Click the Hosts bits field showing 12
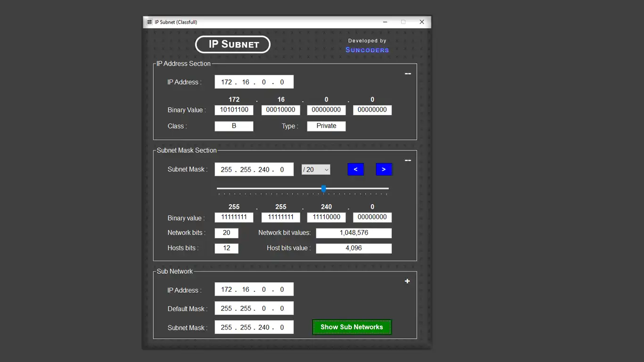The width and height of the screenshot is (644, 362). 226,248
